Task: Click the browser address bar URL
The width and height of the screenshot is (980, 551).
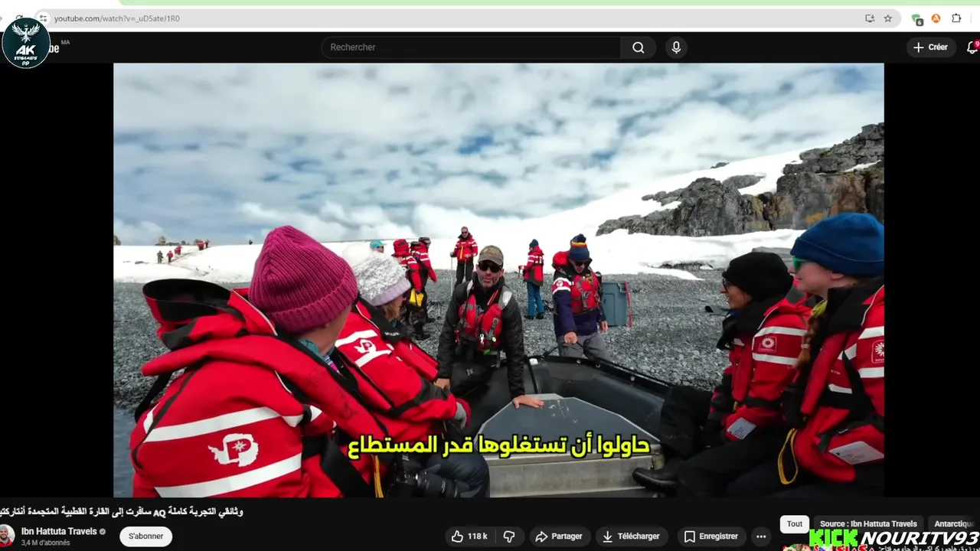Action: [x=117, y=18]
